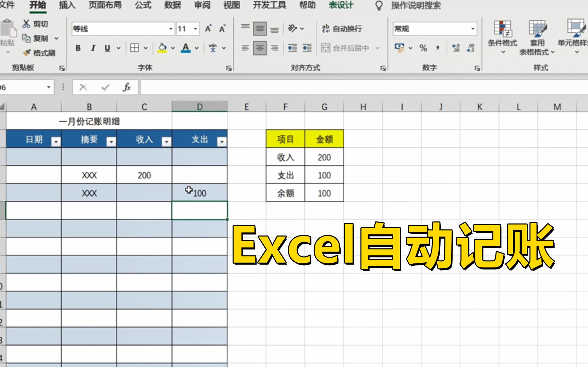The image size is (588, 368).
Task: Toggle middle vertical alignment
Action: point(260,29)
